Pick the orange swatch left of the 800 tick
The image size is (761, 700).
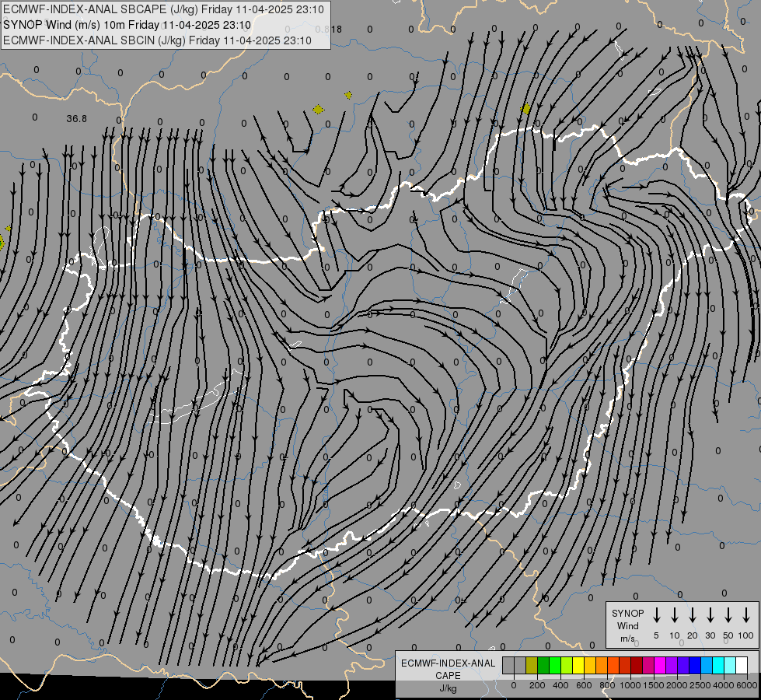pyautogui.click(x=602, y=665)
